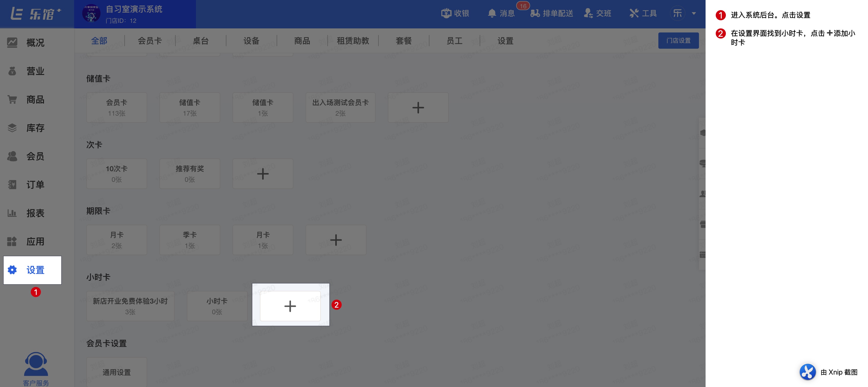Open 客户服务 customer service headset icon
868x387 pixels.
[x=36, y=364]
